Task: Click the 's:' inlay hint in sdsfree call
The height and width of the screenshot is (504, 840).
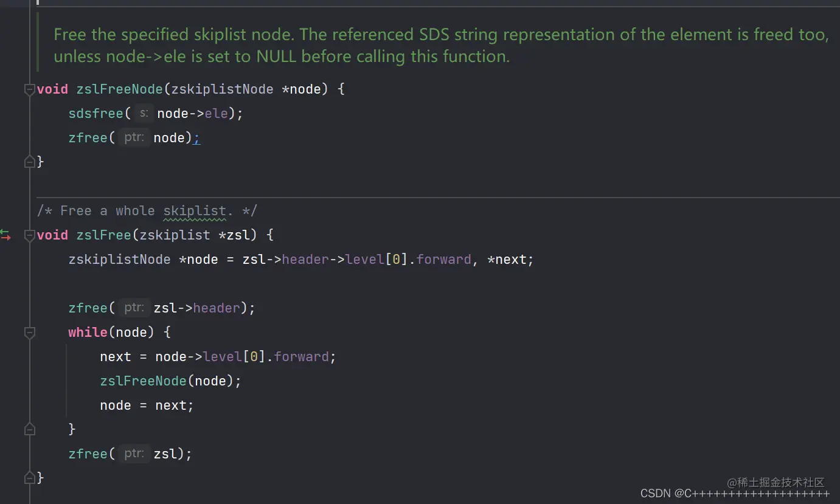Action: [x=144, y=113]
